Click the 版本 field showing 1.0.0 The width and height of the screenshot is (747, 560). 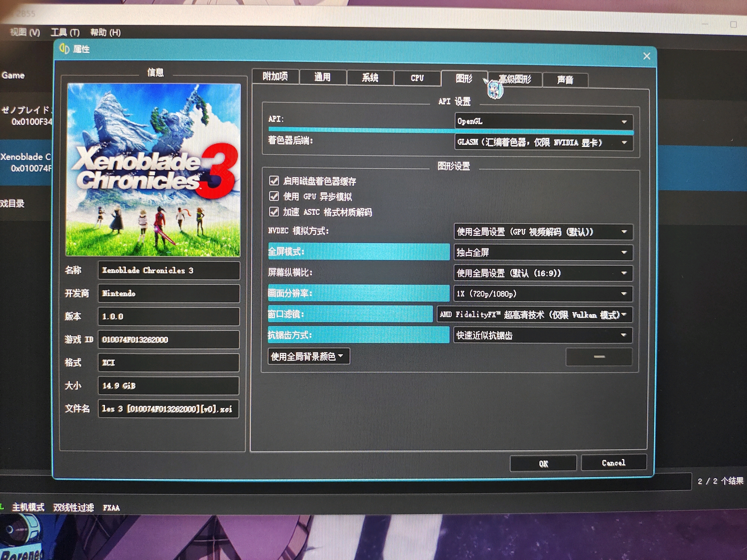click(x=169, y=317)
